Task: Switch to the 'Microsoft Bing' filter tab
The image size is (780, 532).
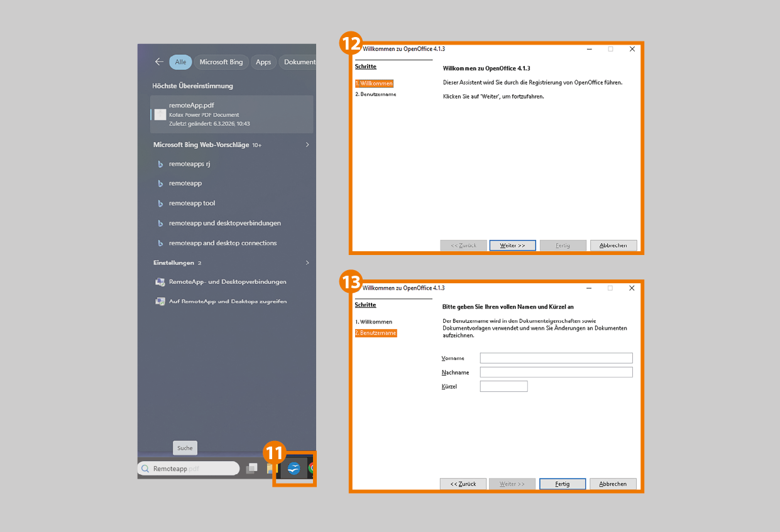Action: tap(221, 62)
